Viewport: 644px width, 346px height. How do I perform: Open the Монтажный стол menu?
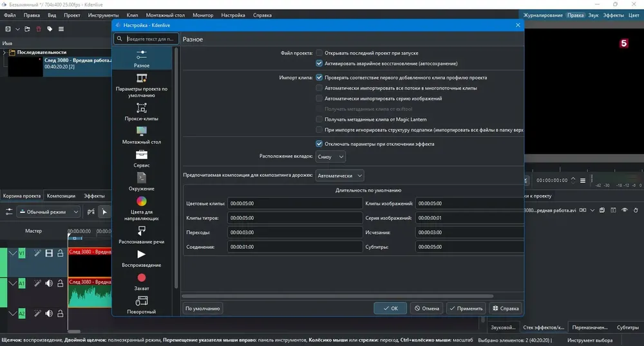pos(166,15)
